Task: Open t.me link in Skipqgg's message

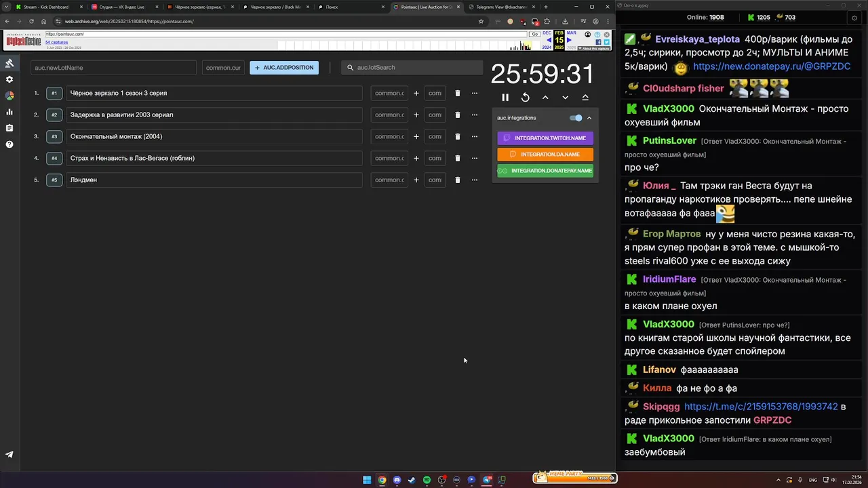Action: pyautogui.click(x=761, y=407)
